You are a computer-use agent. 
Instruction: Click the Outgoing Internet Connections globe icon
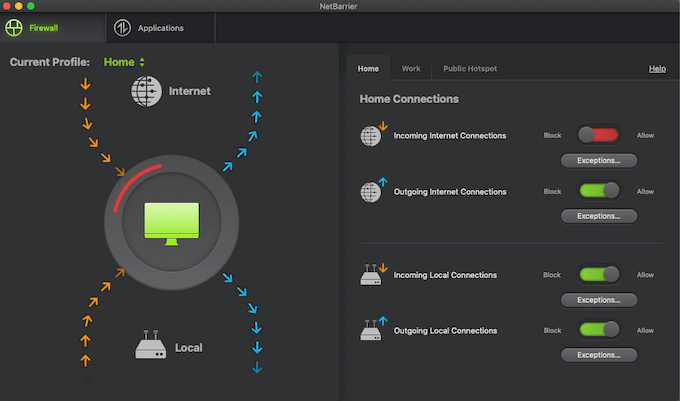pyautogui.click(x=373, y=190)
